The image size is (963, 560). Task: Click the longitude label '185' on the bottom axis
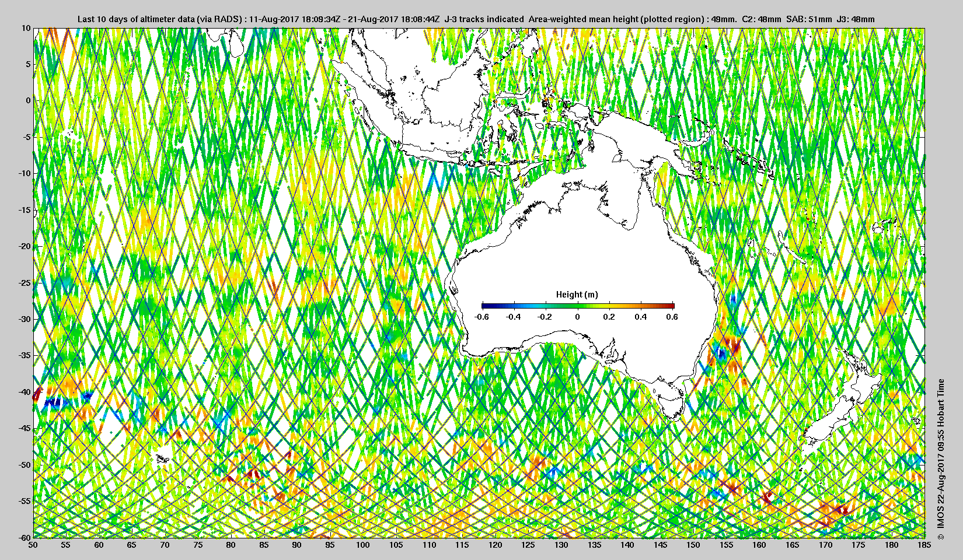pos(924,545)
